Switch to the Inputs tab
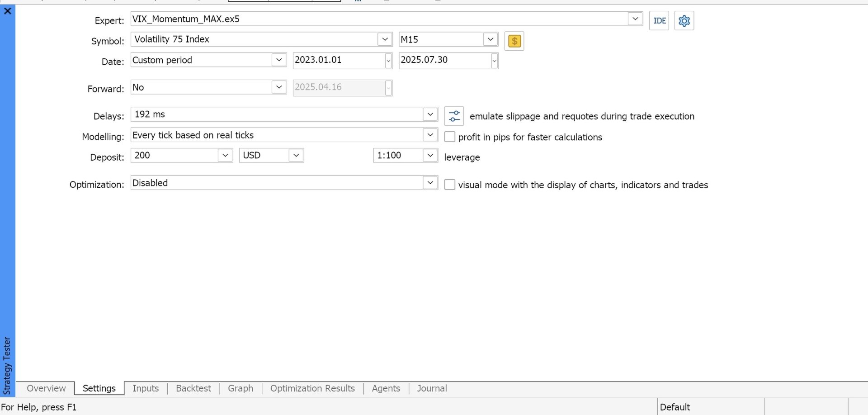The width and height of the screenshot is (868, 415). pos(146,388)
